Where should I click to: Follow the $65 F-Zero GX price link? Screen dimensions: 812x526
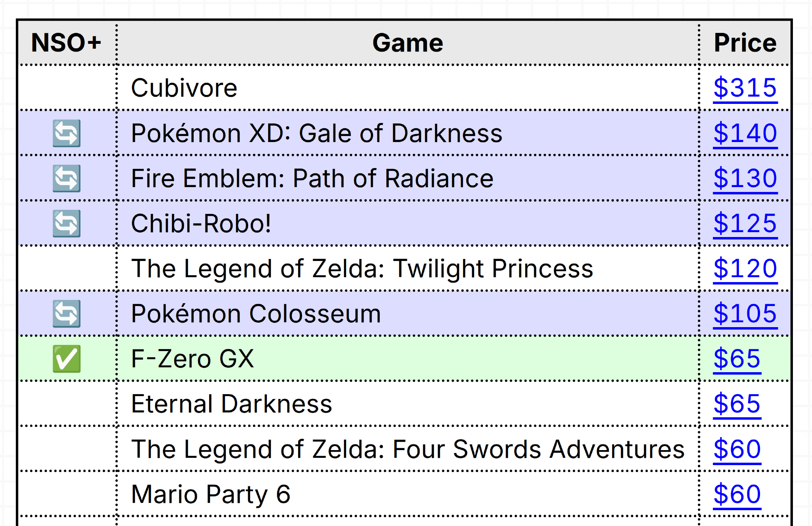click(x=737, y=359)
